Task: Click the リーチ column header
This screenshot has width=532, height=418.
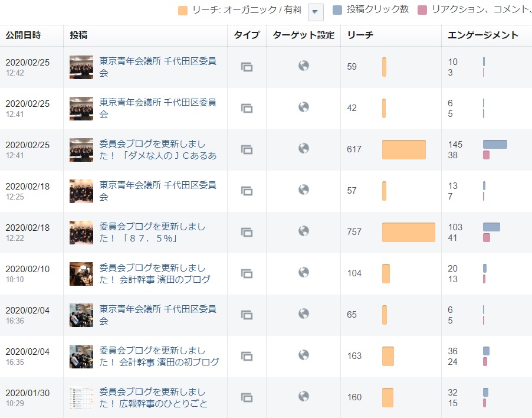Action: coord(360,35)
